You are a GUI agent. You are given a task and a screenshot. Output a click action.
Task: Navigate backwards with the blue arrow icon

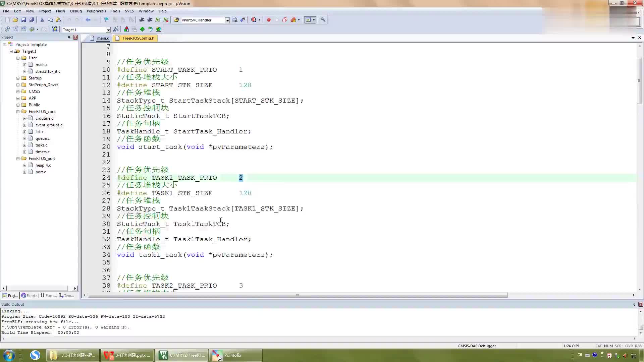tap(88, 20)
